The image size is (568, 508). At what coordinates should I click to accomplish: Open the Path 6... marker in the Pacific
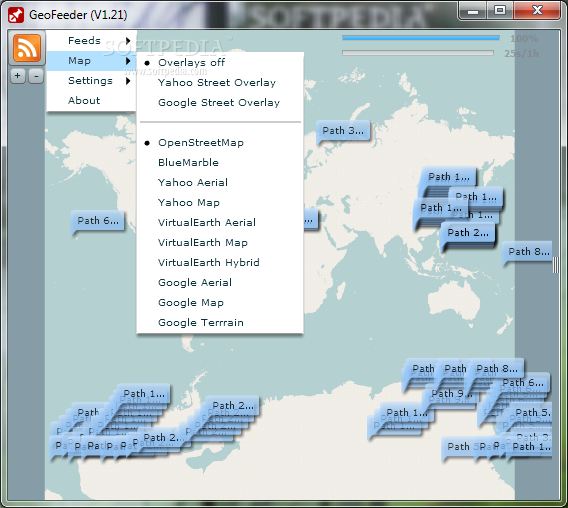(x=98, y=221)
